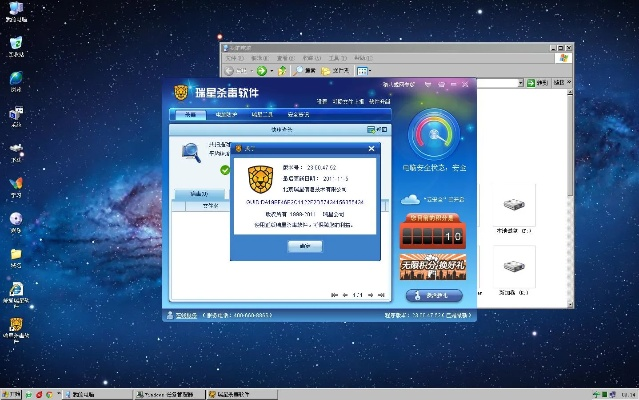The width and height of the screenshot is (639, 400).
Task: Open the suspicious file report link in Rising
Action: [348, 101]
